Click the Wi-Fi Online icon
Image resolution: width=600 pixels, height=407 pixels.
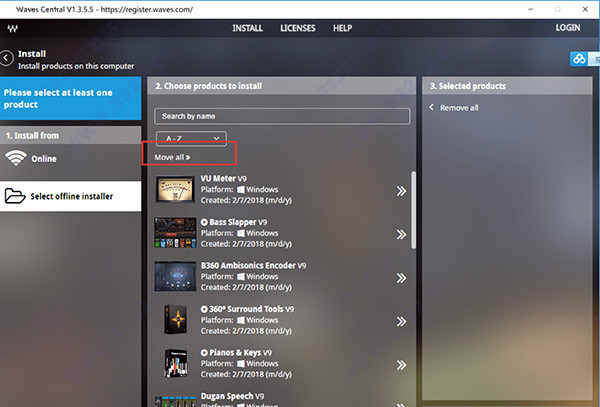coord(16,158)
